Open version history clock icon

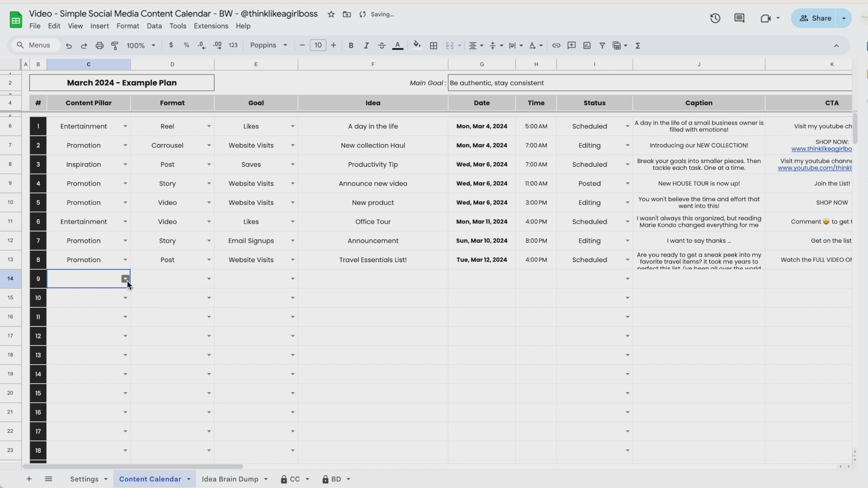715,19
